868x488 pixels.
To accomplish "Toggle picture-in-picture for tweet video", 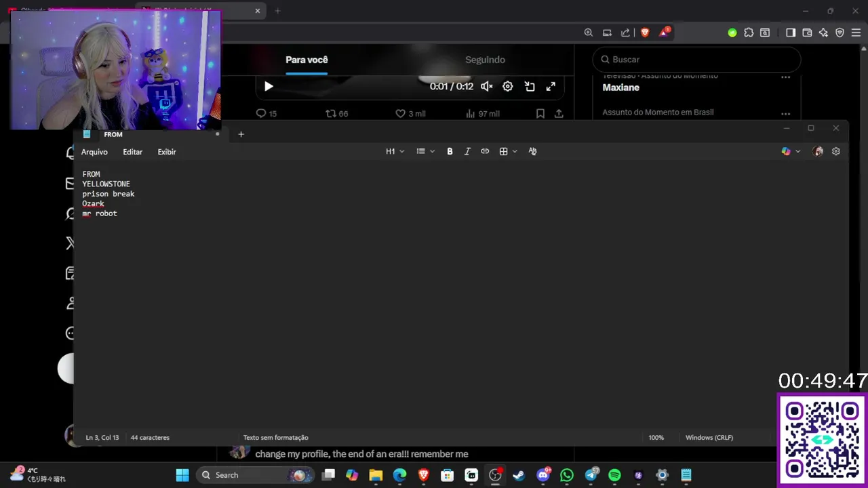I will (530, 86).
